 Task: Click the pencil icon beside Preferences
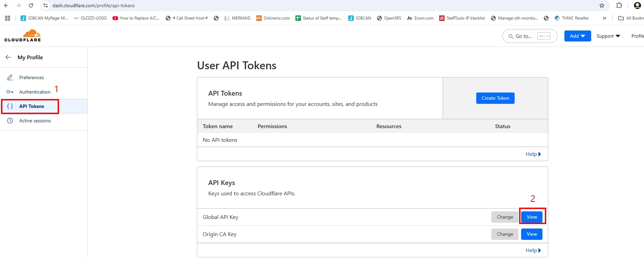pyautogui.click(x=10, y=77)
